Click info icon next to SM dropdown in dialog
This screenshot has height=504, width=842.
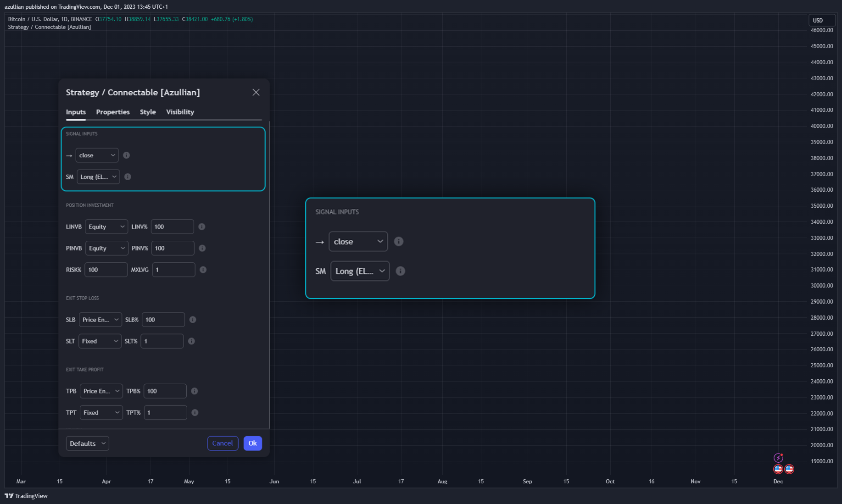128,177
